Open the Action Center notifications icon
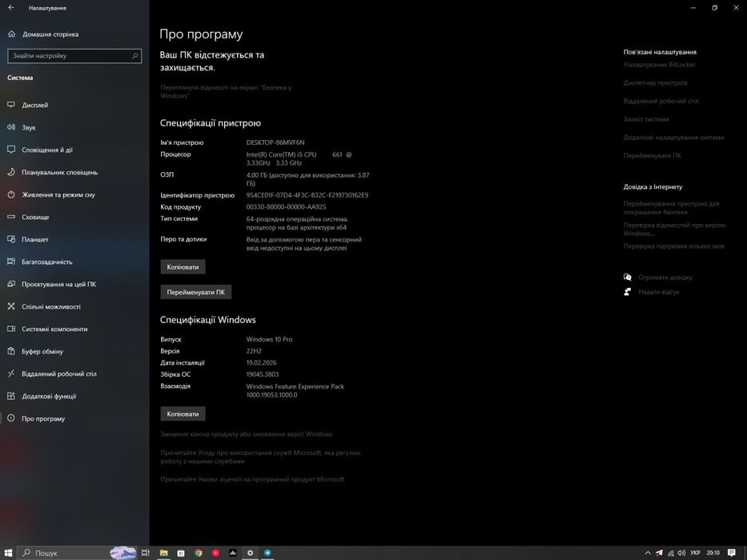 click(732, 553)
